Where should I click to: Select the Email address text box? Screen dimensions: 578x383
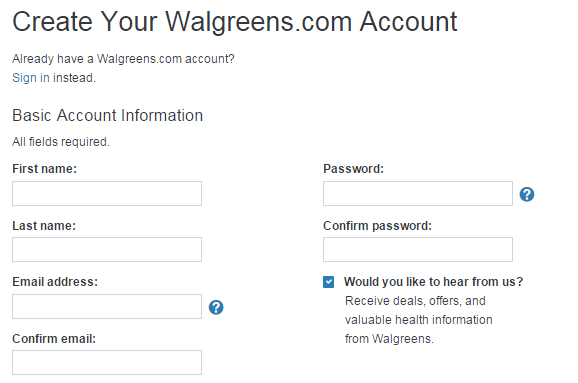107,306
